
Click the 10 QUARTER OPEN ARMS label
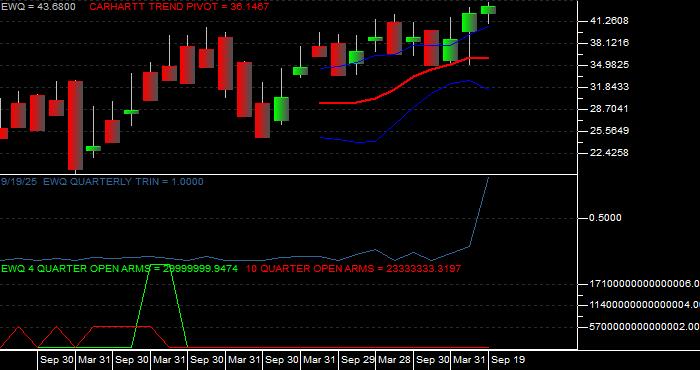click(x=354, y=269)
